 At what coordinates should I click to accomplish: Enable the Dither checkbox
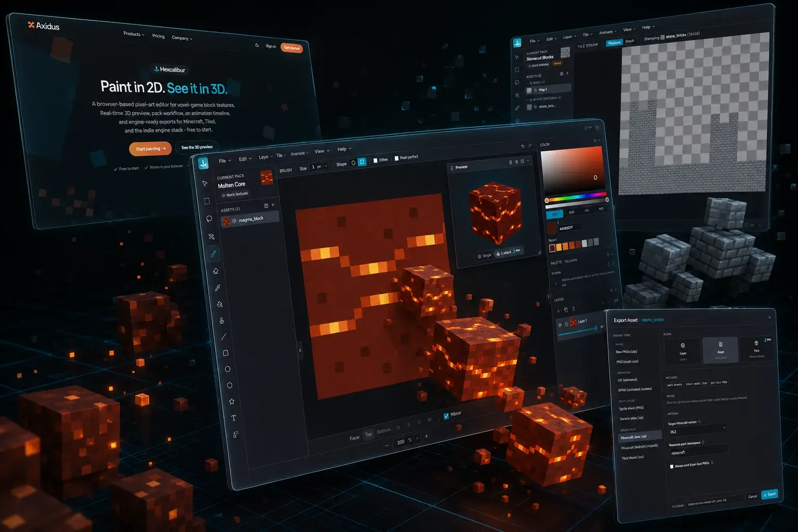point(376,161)
